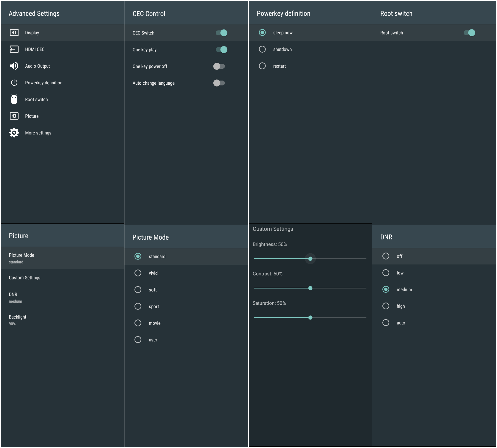Turn off the Root switch toggle
Screen dimensions: 497x448
(x=469, y=32)
